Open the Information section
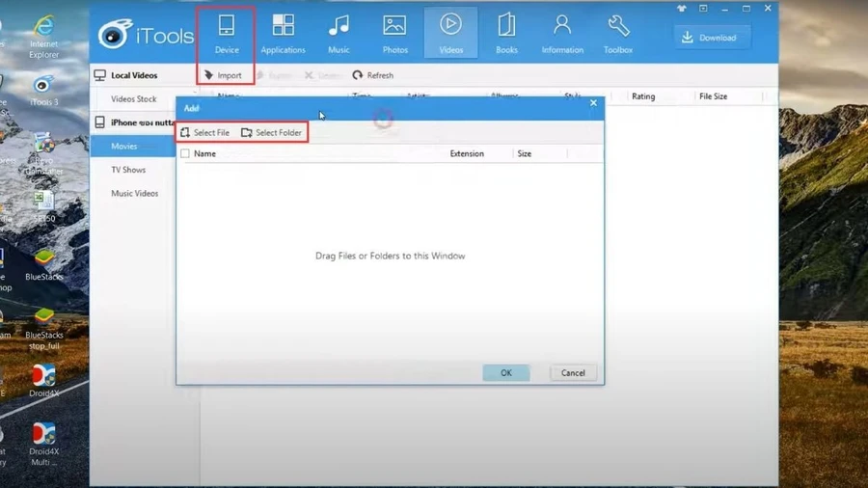The width and height of the screenshot is (868, 488). tap(562, 35)
